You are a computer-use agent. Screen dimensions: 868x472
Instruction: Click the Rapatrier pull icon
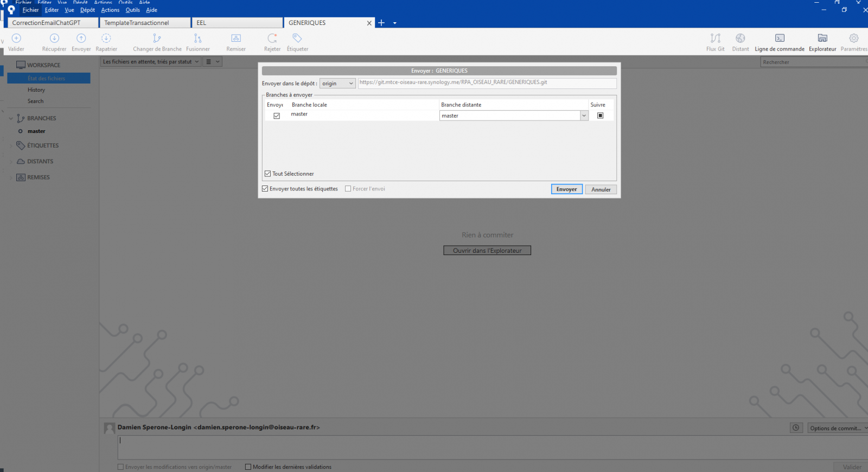pos(106,39)
